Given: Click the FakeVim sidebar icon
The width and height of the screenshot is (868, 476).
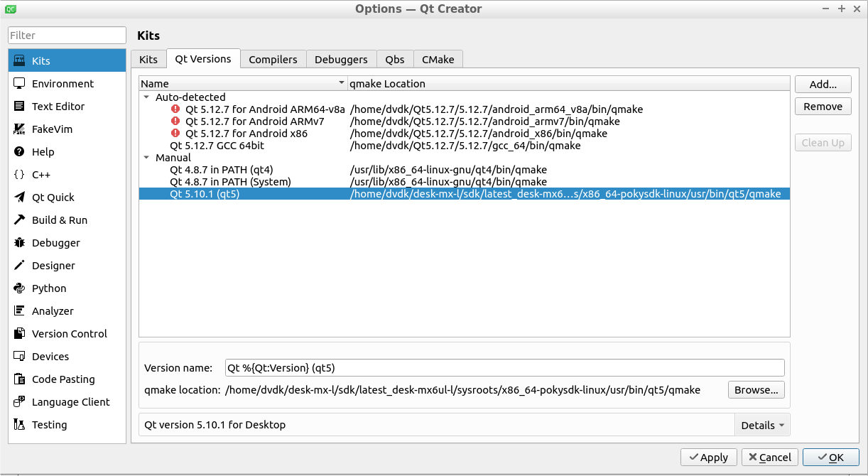Looking at the screenshot, I should point(19,129).
